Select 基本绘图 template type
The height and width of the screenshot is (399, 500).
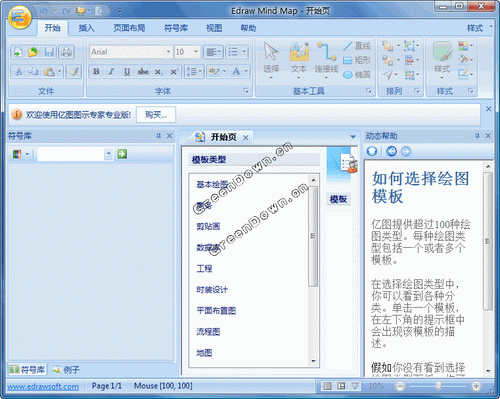pos(212,184)
